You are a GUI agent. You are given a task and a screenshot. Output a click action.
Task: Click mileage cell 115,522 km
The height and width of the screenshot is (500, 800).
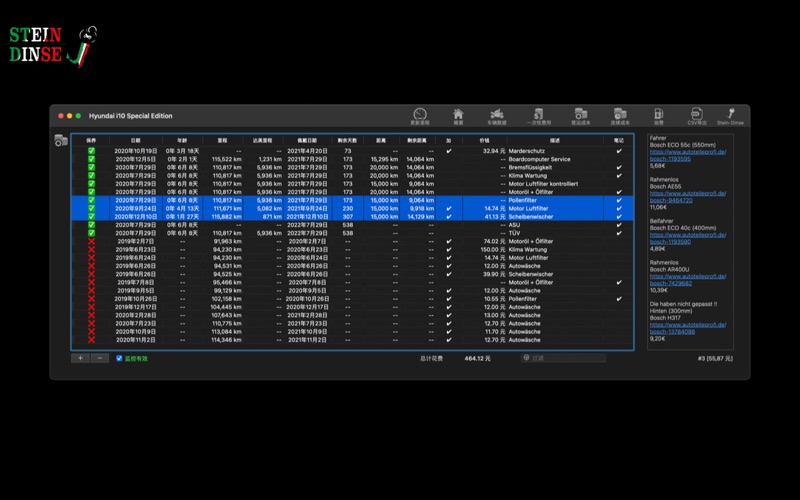(227, 159)
